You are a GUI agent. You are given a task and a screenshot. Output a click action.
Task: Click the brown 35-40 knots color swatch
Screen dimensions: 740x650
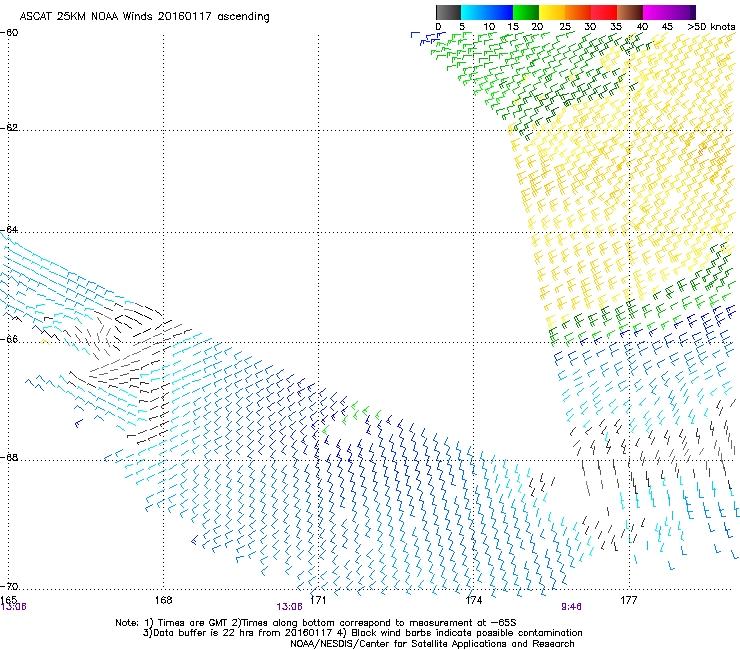click(630, 12)
